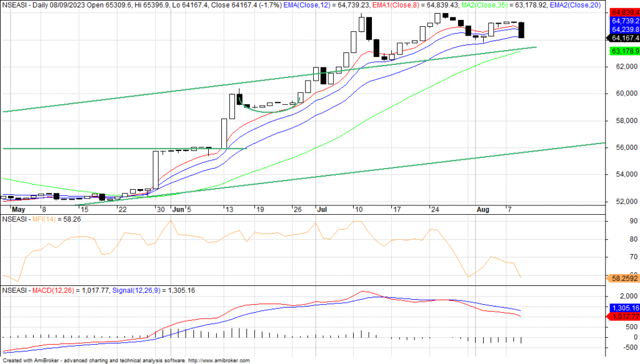Open the www.amibroker.com link in footer

(218, 360)
